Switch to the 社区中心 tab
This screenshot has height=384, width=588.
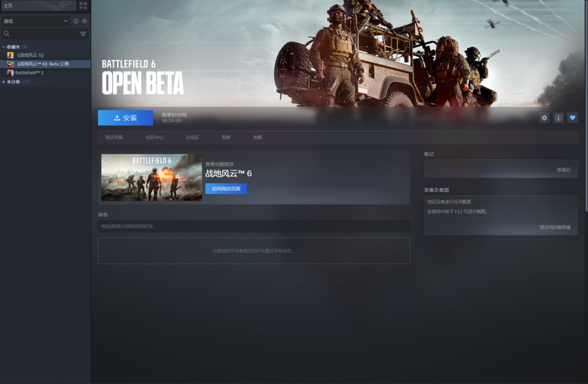tap(154, 137)
